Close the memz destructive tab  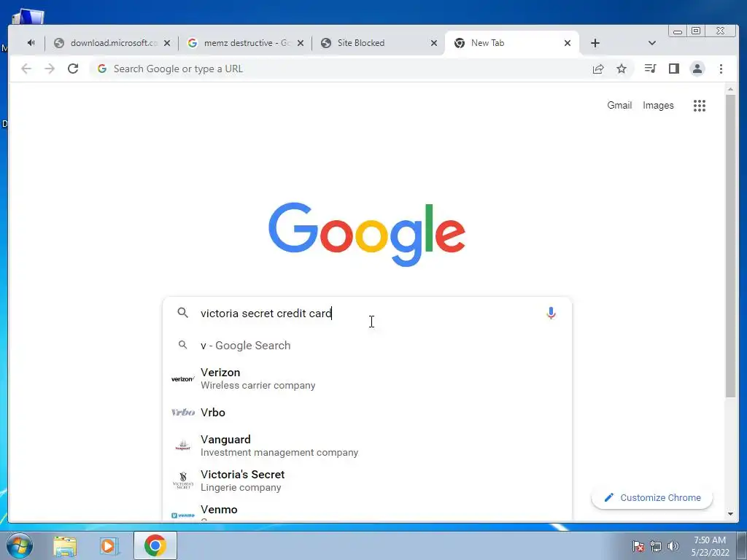click(x=300, y=43)
